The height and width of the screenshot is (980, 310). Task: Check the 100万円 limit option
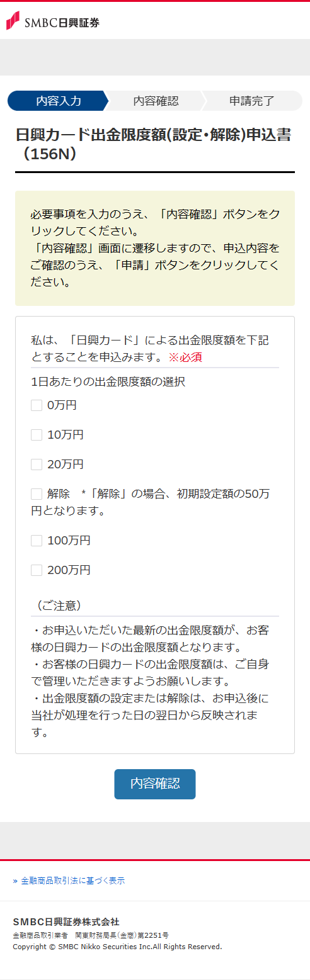(x=37, y=541)
